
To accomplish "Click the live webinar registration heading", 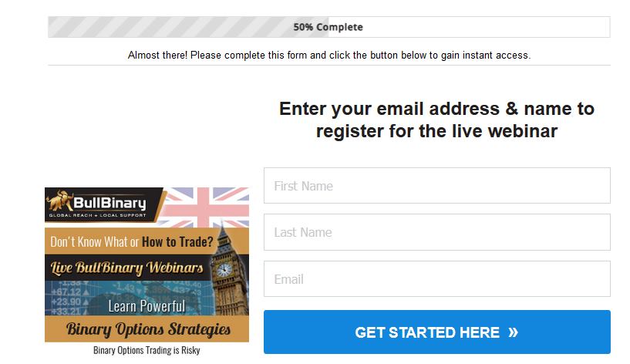I will (x=436, y=120).
